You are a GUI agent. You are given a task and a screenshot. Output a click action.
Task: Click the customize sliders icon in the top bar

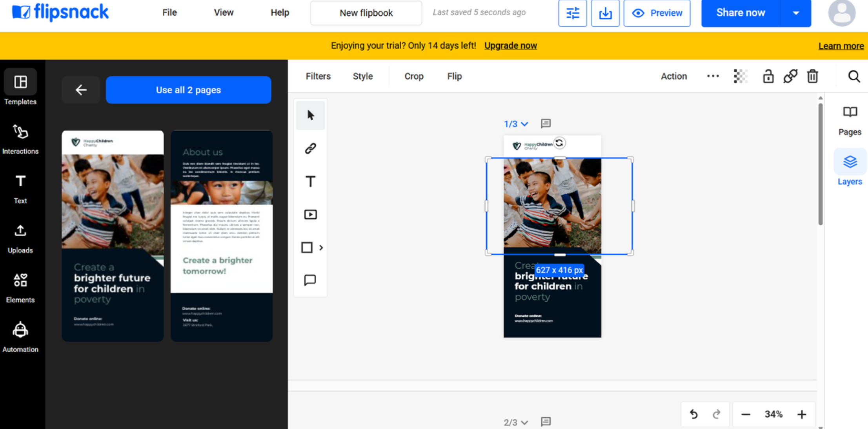(572, 13)
